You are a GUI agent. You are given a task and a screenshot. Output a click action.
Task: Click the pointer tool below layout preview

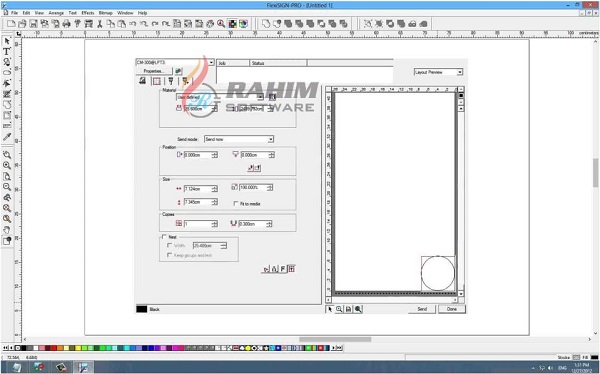[x=330, y=309]
